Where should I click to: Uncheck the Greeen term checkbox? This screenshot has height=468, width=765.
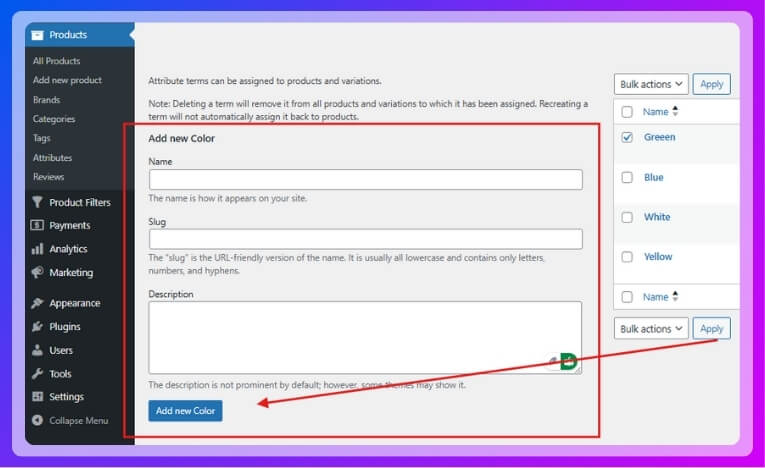[627, 137]
